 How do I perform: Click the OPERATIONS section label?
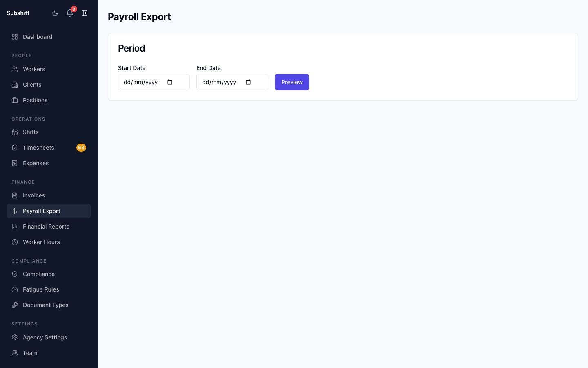[x=28, y=119]
